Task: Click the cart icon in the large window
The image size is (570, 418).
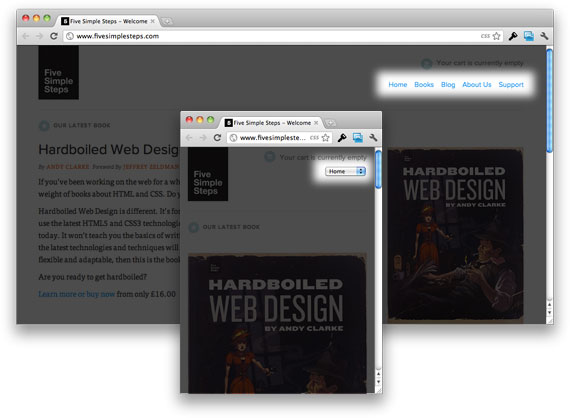Action: click(426, 64)
